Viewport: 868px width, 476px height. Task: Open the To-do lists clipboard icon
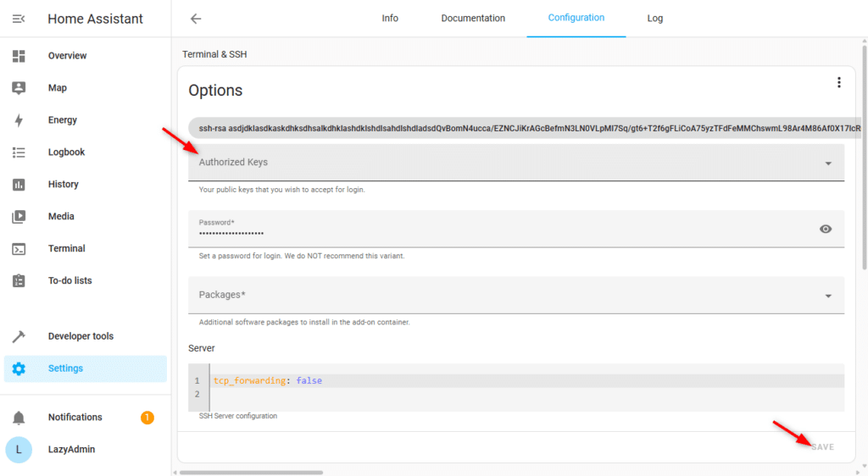[19, 281]
